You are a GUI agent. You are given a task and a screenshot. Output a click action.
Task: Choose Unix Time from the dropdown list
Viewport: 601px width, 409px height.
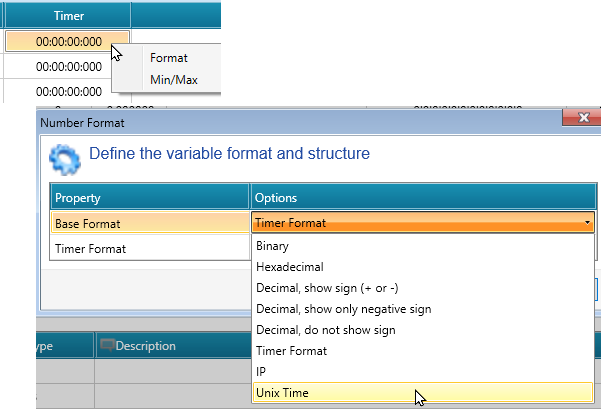282,393
